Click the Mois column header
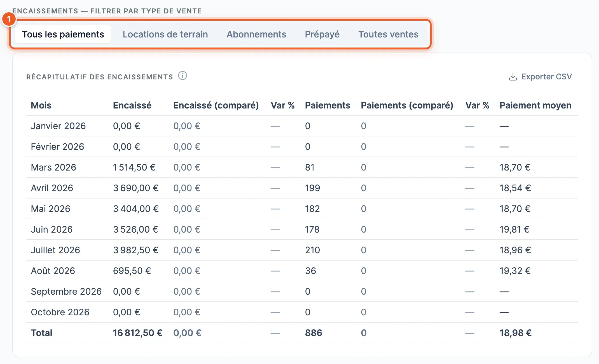Image resolution: width=599 pixels, height=364 pixels. (41, 105)
